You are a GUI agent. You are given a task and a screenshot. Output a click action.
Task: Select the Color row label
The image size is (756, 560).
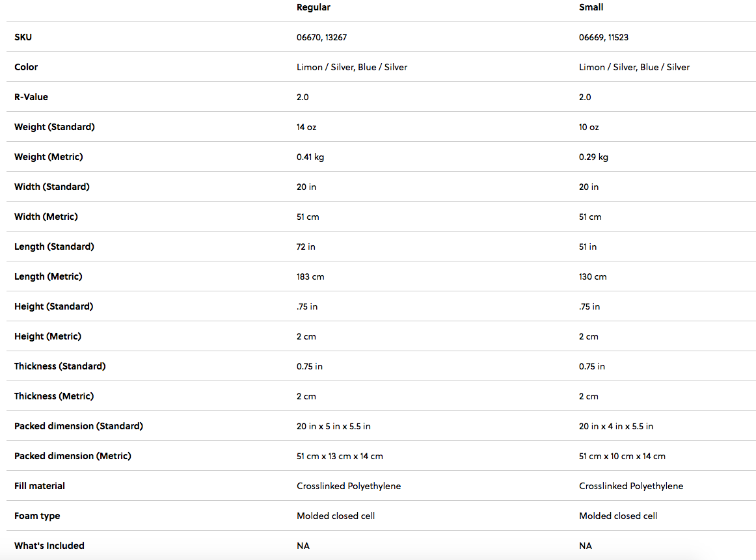26,67
